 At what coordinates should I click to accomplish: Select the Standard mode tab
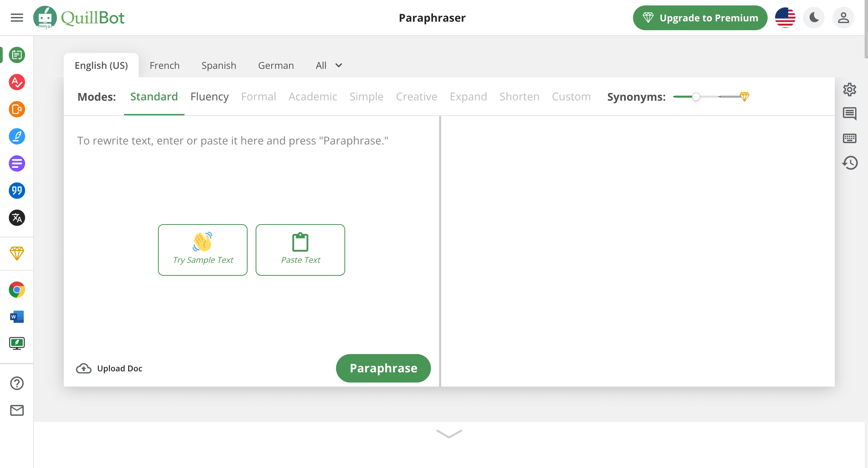[x=154, y=97]
